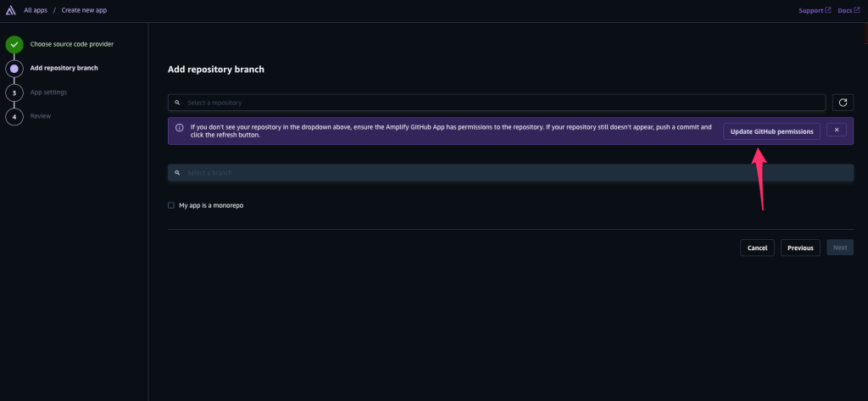Refresh the repository list
Screen dimensions: 868x401
pos(843,103)
